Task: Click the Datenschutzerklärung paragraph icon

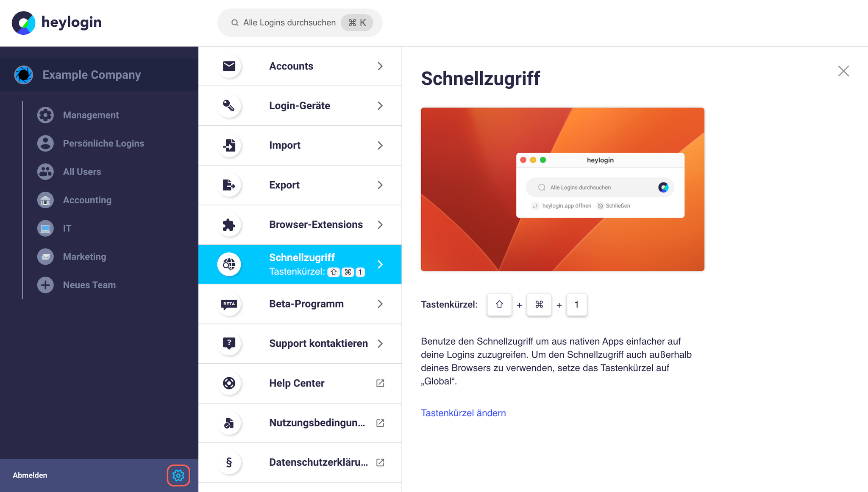Action: pos(229,462)
